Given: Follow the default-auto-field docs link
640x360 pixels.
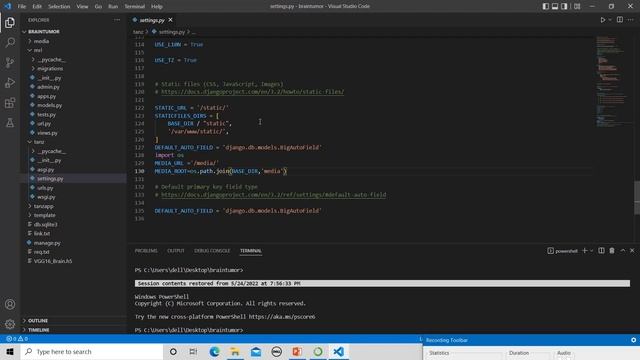Looking at the screenshot, I should pyautogui.click(x=273, y=195).
